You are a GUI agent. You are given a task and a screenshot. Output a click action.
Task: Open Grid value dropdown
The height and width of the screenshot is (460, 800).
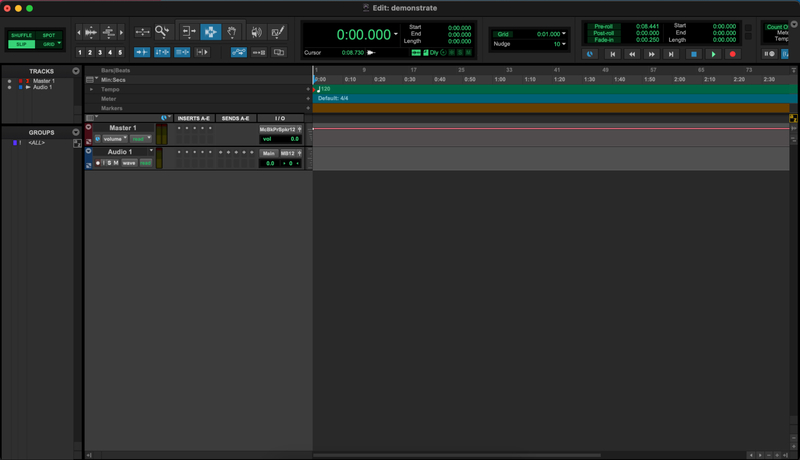point(564,34)
